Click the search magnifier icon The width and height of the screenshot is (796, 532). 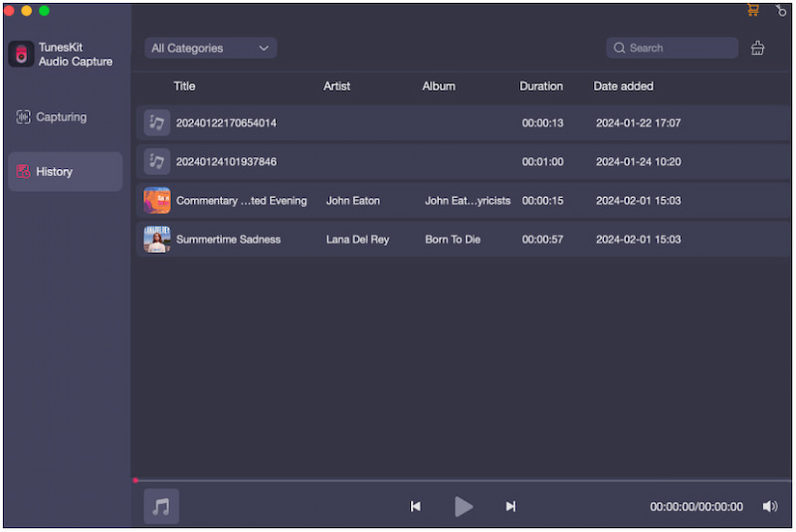click(x=619, y=48)
